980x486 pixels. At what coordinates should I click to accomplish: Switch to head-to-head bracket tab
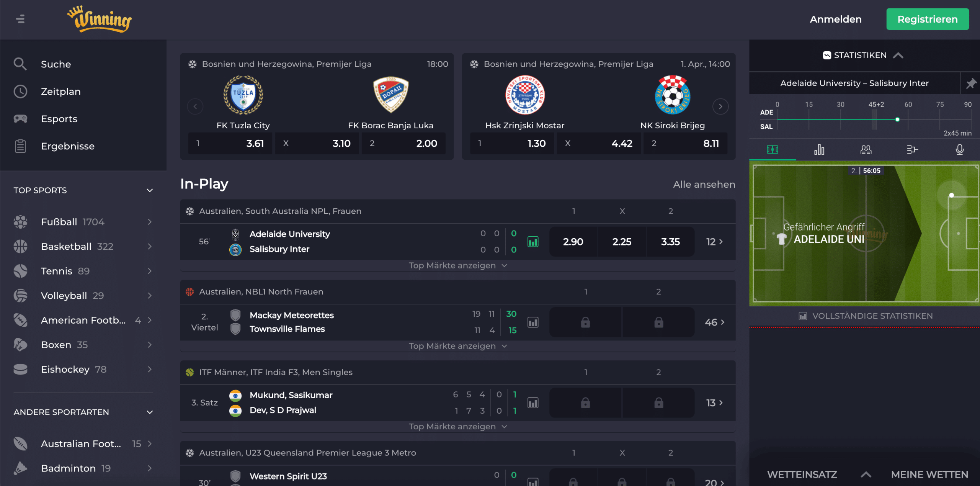tap(913, 149)
